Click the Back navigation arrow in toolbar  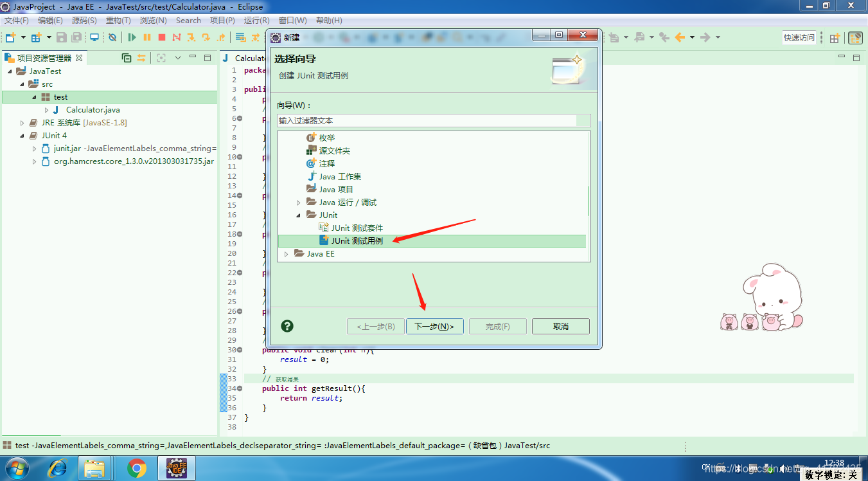(680, 37)
